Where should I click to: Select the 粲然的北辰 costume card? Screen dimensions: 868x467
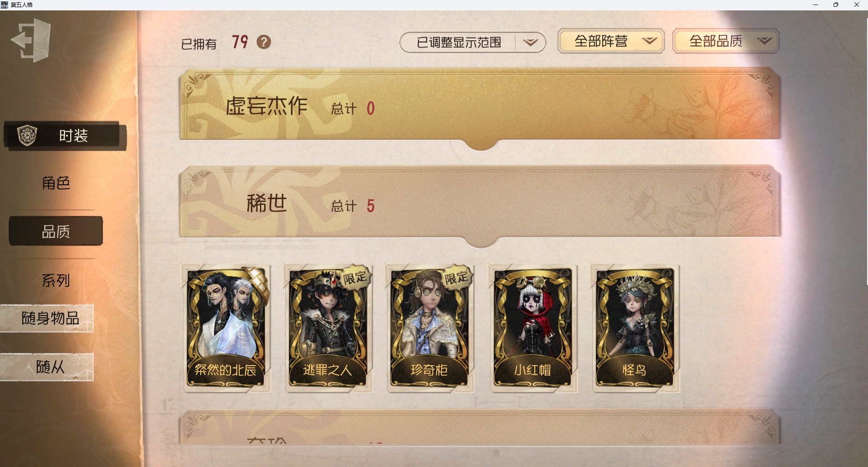(226, 328)
